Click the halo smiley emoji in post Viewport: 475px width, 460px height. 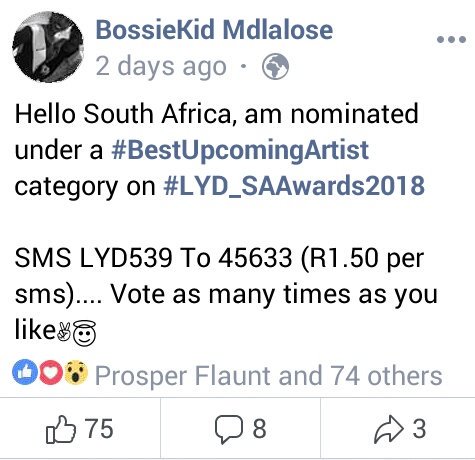tap(84, 332)
